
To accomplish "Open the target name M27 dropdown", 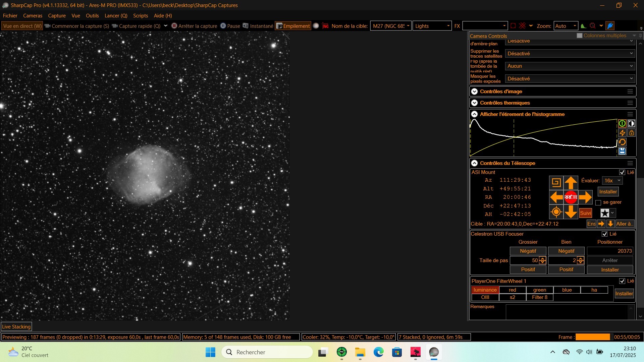I will point(391,26).
